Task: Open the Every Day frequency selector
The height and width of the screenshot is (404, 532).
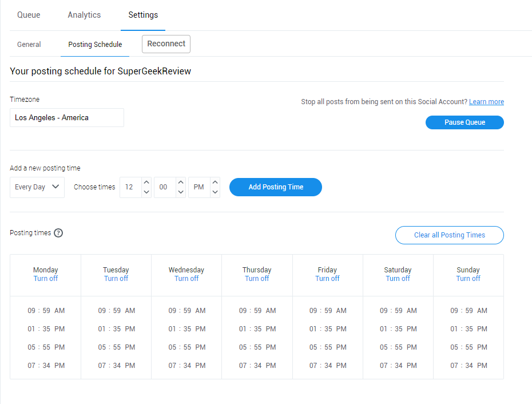Action: click(x=37, y=187)
